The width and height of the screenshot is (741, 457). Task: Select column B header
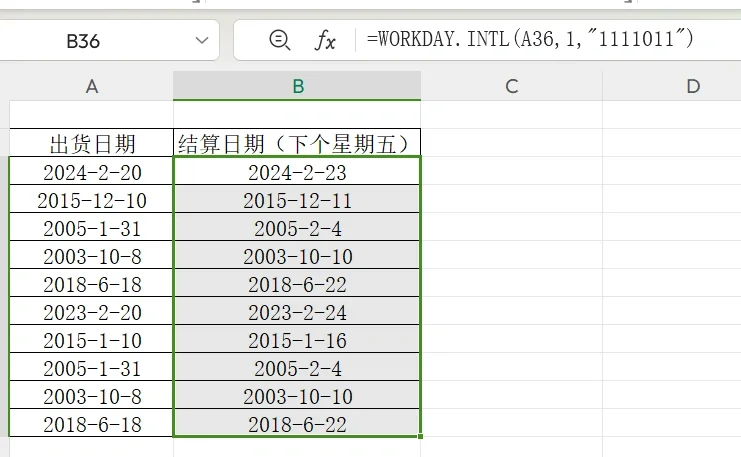tap(297, 86)
